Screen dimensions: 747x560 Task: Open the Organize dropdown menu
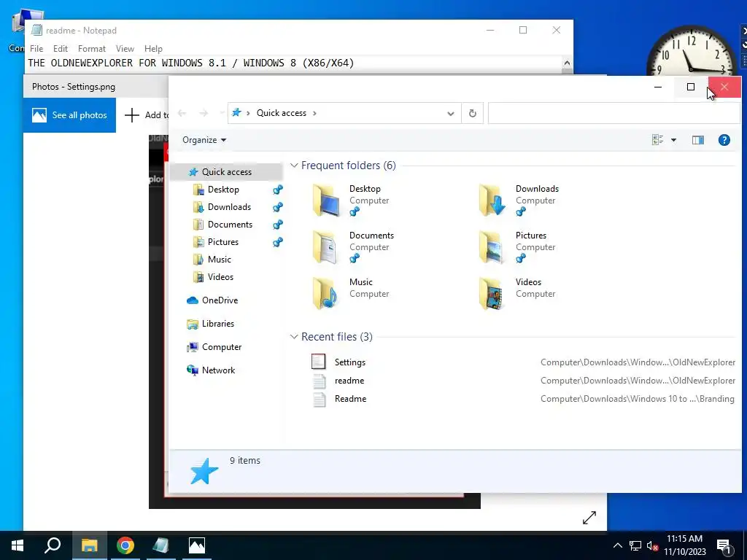pos(204,140)
